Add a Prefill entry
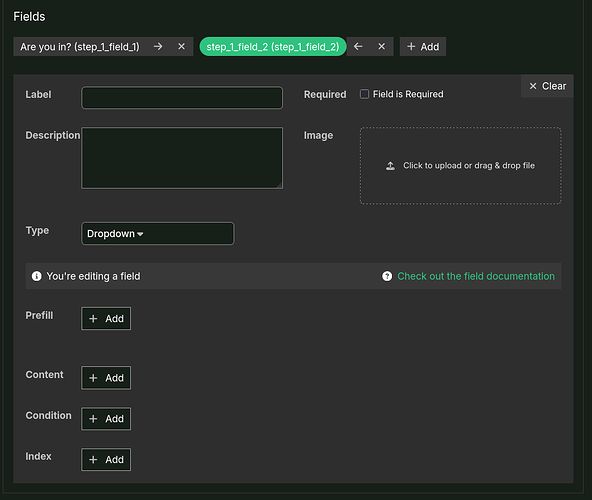 [106, 318]
